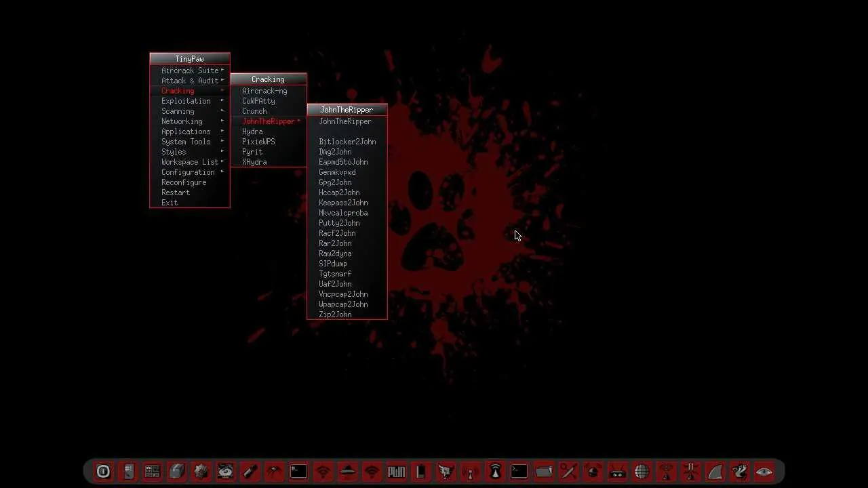Screen dimensions: 868x488
Task: Launch the terminal with '>_' prompt icon
Action: click(519, 471)
